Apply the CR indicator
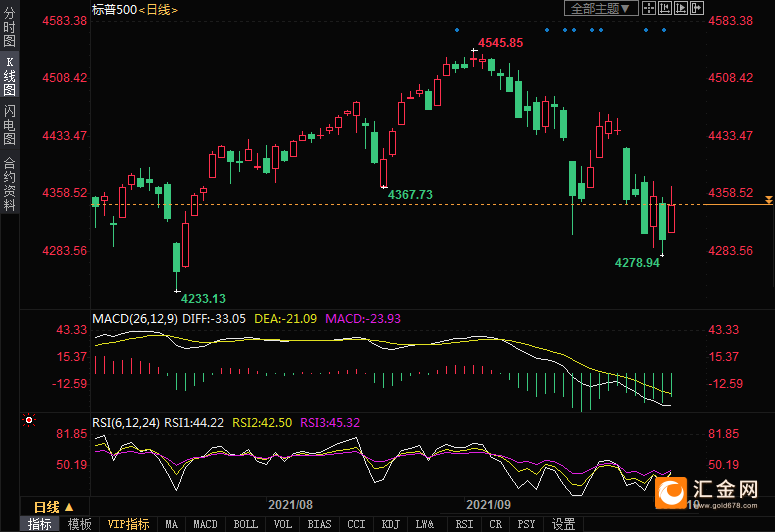The width and height of the screenshot is (775, 532). (x=495, y=524)
